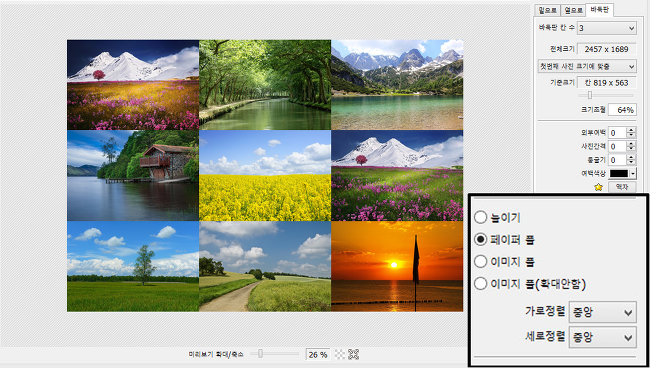Toggle the checkerboard background icon
650x368 pixels.
pos(340,354)
